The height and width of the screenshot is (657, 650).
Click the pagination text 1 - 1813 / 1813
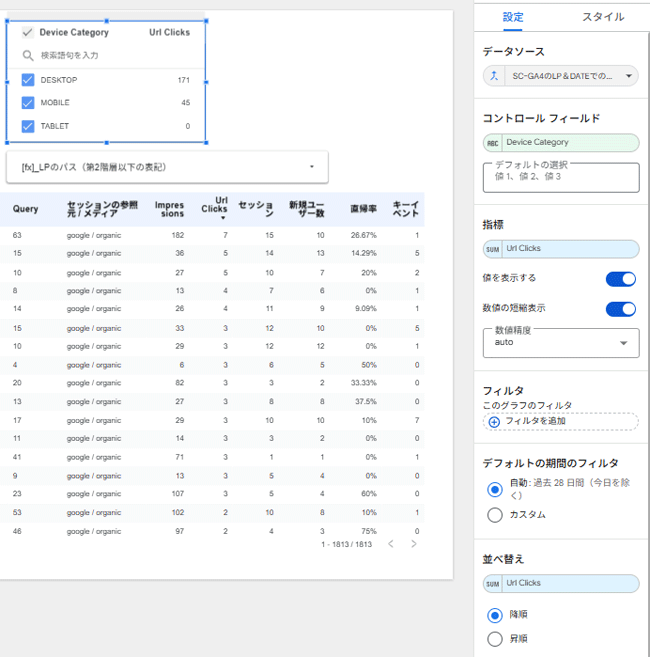pos(347,544)
